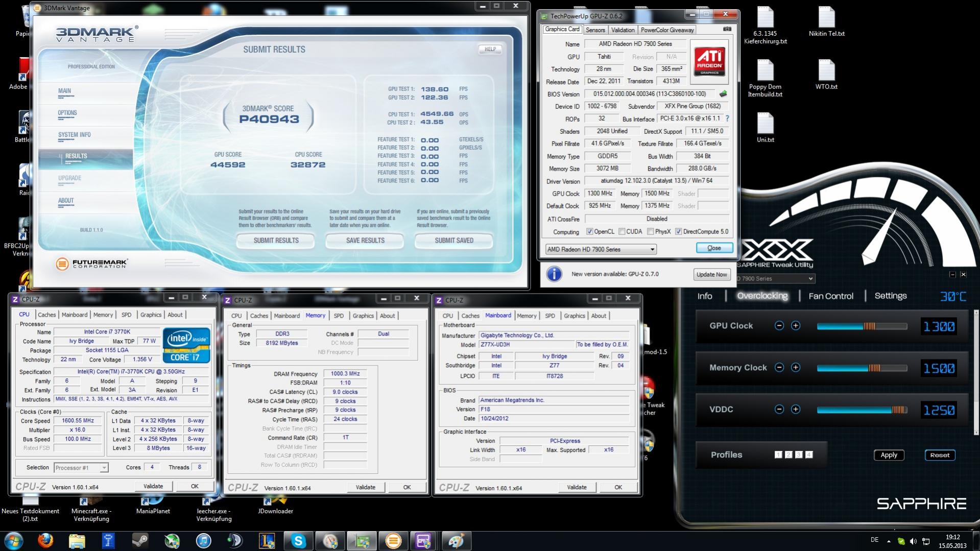980x551 pixels.
Task: Click the GPU Clock value 1300 display
Action: pyautogui.click(x=939, y=326)
